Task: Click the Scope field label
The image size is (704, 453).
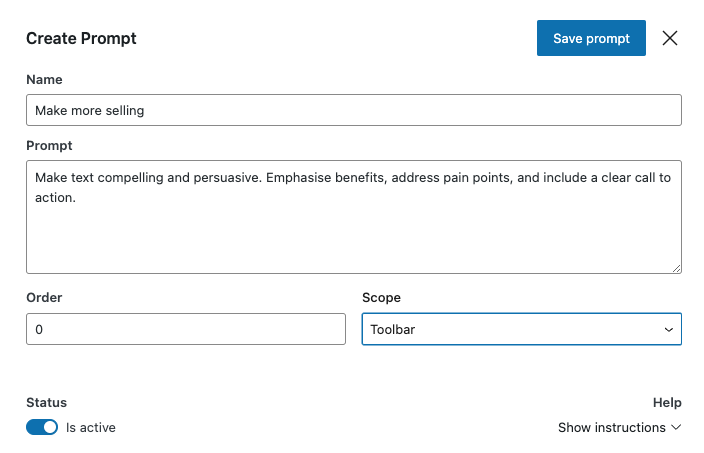Action: (x=381, y=297)
